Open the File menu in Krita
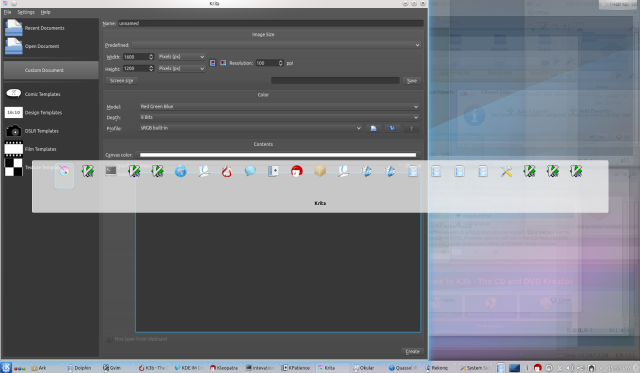The width and height of the screenshot is (640, 373). pos(7,12)
